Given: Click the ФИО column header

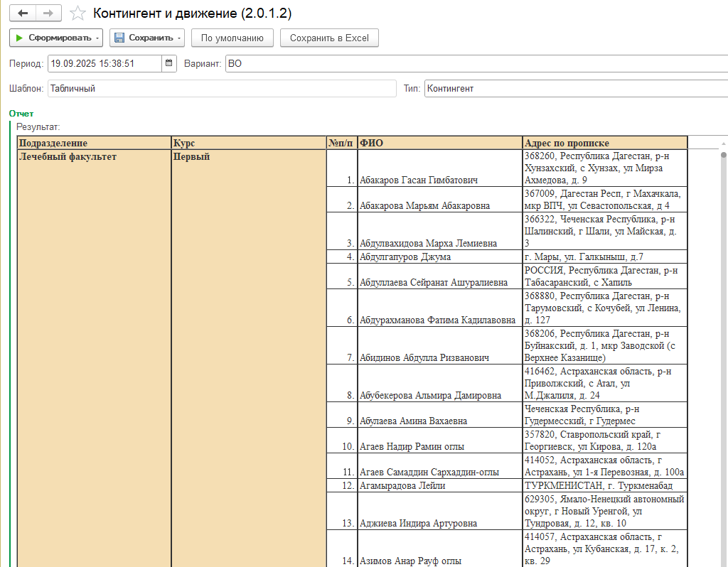Looking at the screenshot, I should [439, 143].
